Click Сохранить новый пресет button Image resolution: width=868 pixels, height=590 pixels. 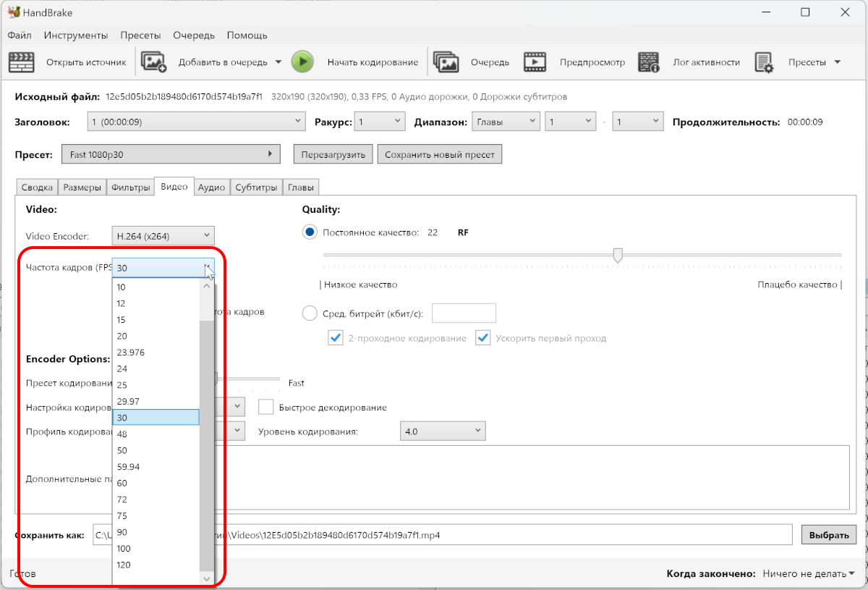pos(440,154)
